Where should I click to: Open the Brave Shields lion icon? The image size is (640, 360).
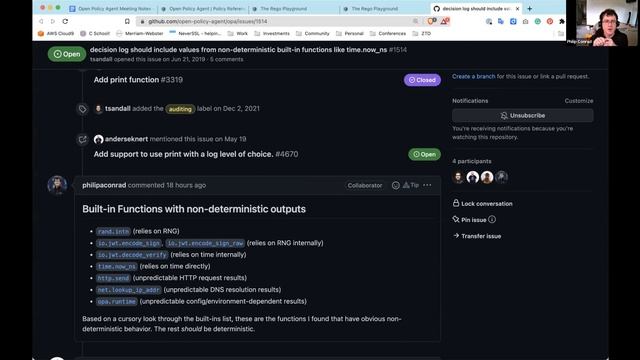coord(431,21)
